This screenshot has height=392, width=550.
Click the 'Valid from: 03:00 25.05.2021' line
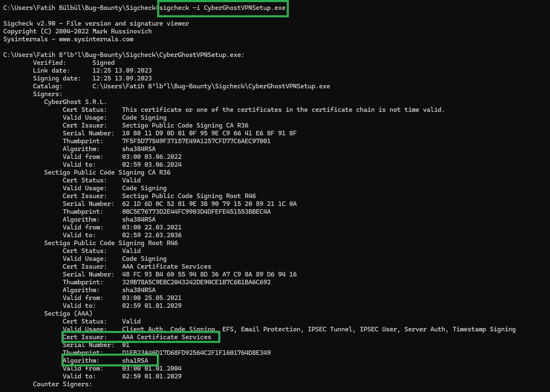[x=122, y=298]
